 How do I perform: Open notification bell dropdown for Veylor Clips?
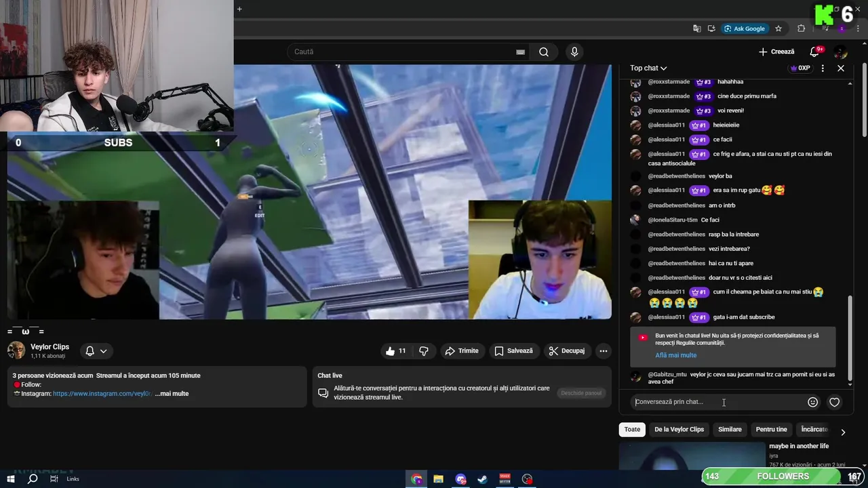point(96,351)
